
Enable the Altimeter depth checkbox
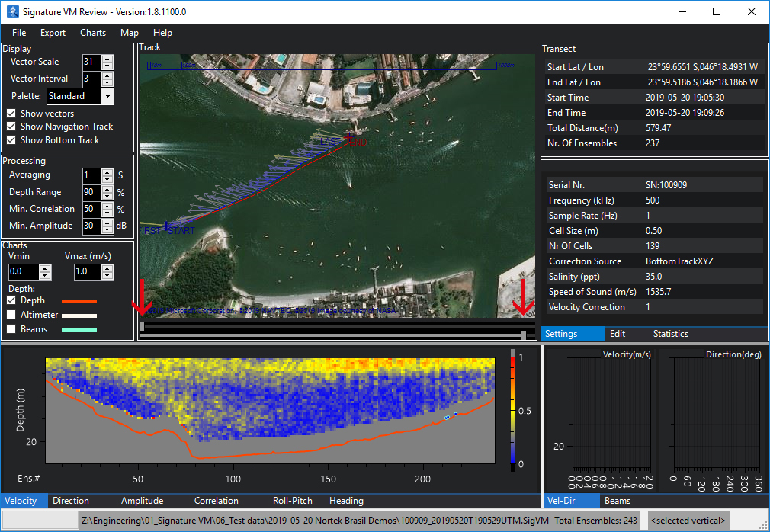pos(11,315)
